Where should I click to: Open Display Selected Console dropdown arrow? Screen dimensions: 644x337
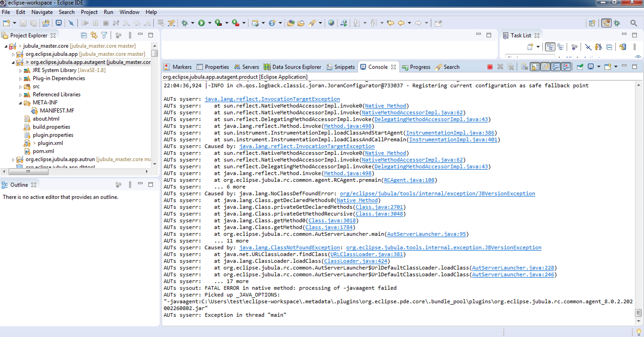tap(599, 67)
